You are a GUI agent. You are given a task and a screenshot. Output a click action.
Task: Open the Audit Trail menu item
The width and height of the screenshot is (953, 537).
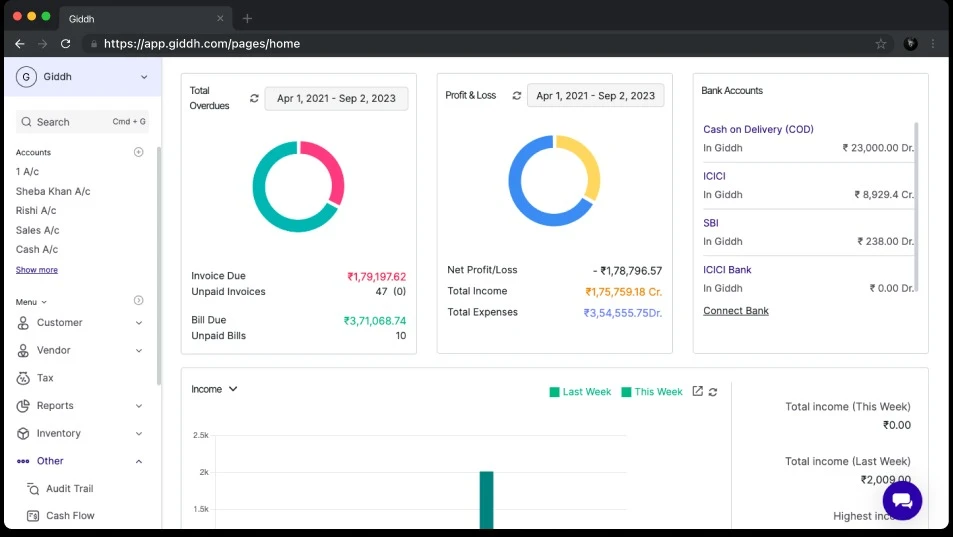tap(69, 489)
